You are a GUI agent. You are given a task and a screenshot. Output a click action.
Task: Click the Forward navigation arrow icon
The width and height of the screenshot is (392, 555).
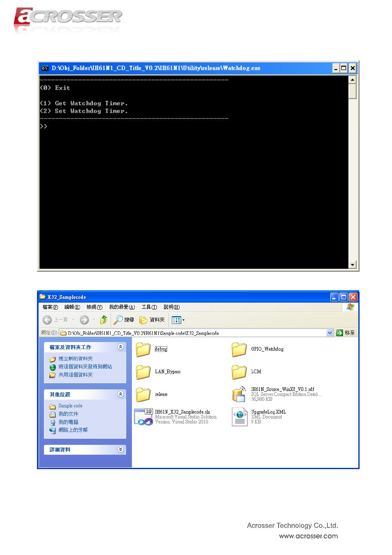pos(84,320)
